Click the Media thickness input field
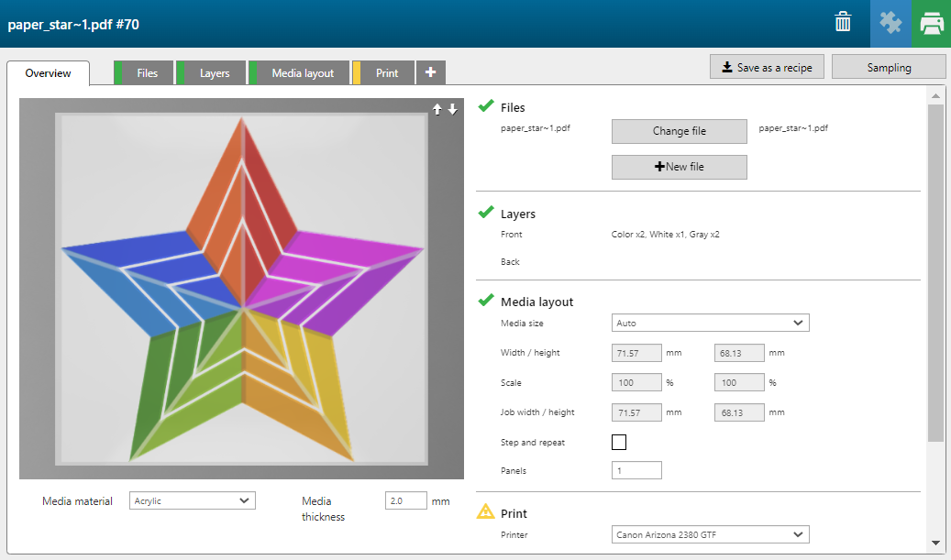Image resolution: width=951 pixels, height=560 pixels. (406, 501)
